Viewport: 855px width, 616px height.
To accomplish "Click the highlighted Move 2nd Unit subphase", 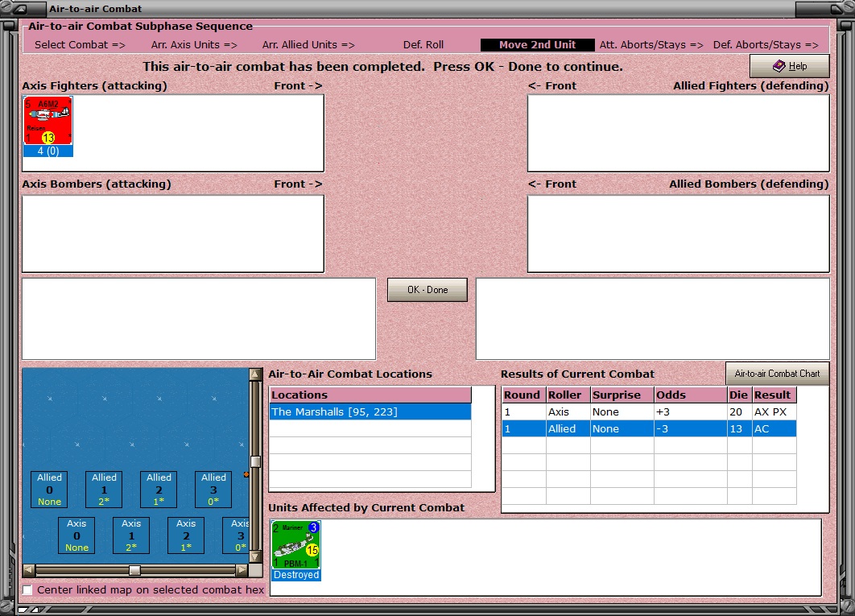I will click(537, 45).
